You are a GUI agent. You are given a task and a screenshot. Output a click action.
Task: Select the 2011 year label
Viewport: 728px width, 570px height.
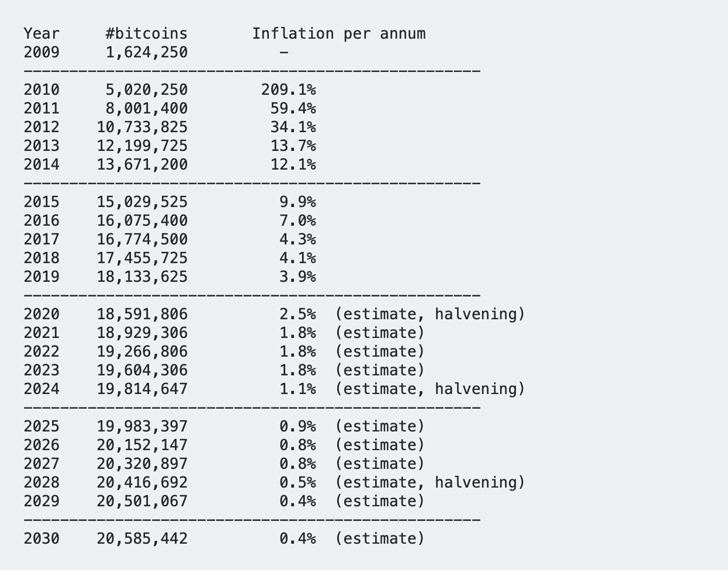(x=42, y=109)
